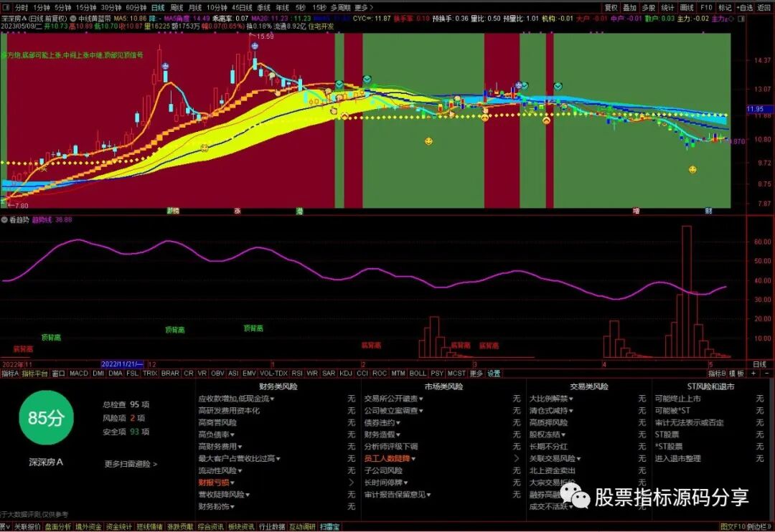775x532 pixels.
Task: Expand 高负债率 risk item
Action: (x=217, y=434)
